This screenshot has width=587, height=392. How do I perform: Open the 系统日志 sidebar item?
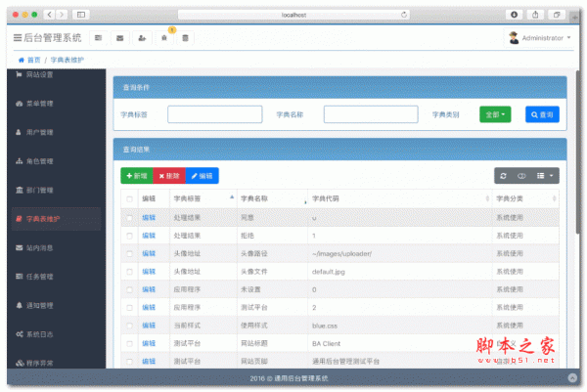[56, 334]
